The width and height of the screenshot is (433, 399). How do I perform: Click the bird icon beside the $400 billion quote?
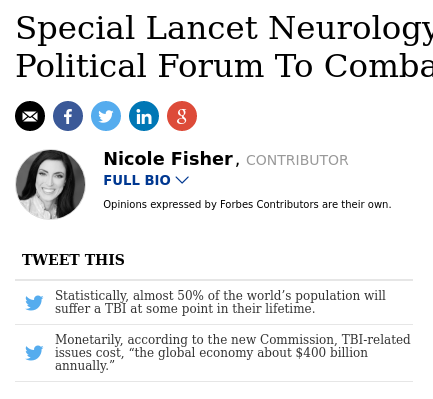34,353
